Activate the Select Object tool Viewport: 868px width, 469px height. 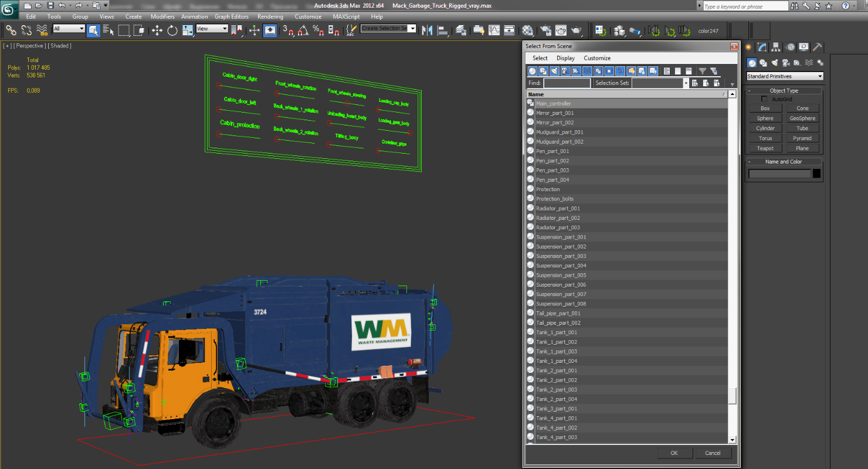93,30
